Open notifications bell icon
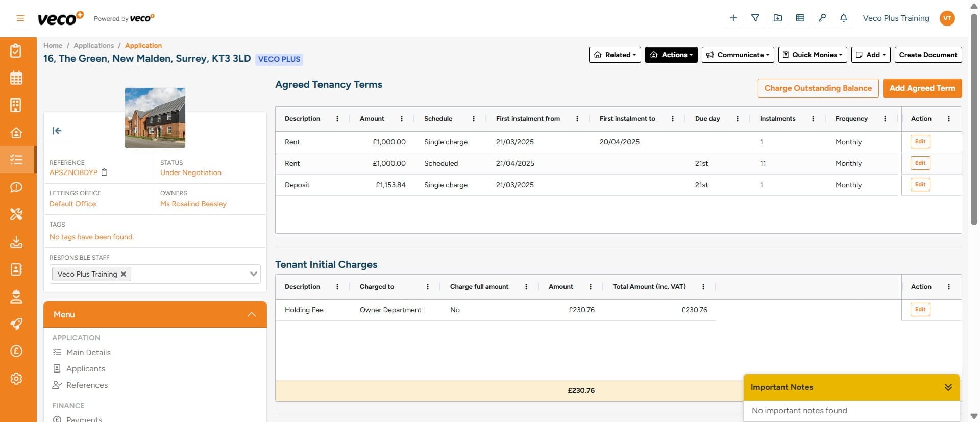The height and width of the screenshot is (422, 980). click(844, 18)
